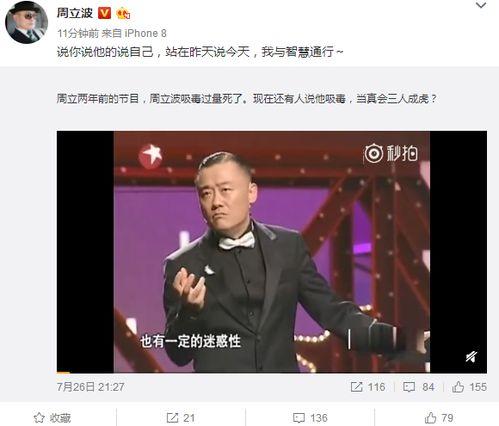Like the original post with 155 likes

coord(469,387)
